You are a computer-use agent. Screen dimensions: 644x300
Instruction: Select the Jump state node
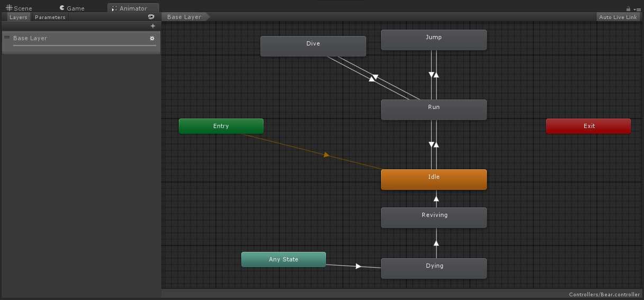(x=434, y=40)
